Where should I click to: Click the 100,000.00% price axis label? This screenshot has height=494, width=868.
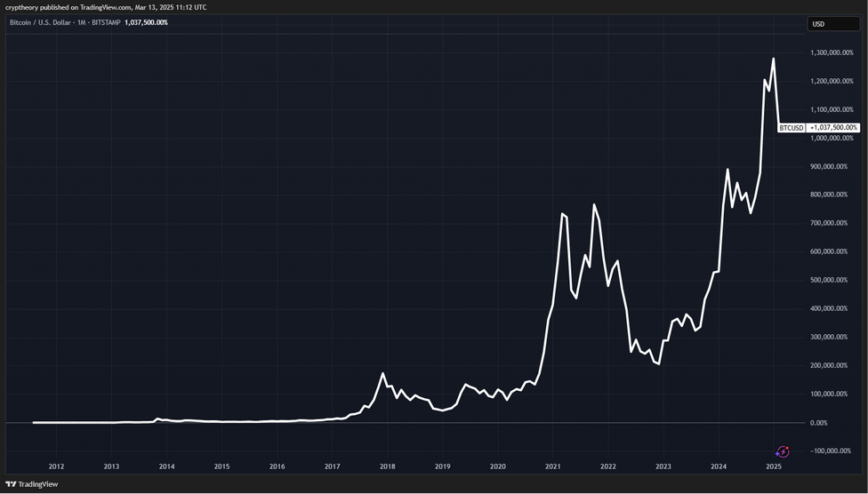[x=829, y=394]
